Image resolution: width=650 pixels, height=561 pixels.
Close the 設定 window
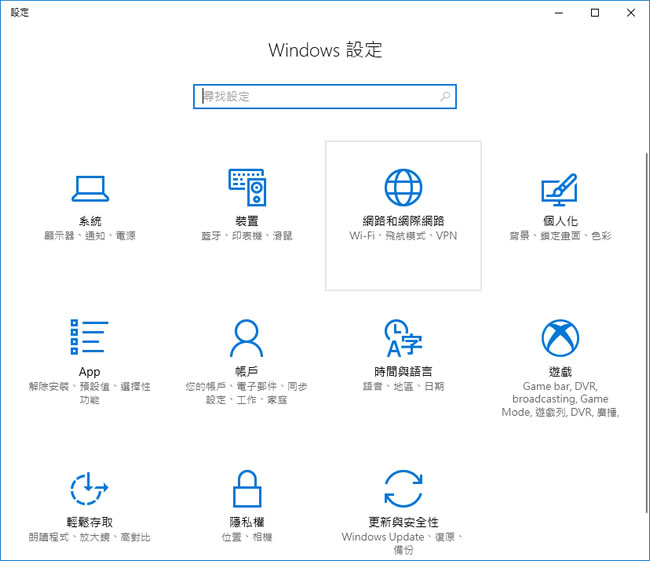(631, 13)
